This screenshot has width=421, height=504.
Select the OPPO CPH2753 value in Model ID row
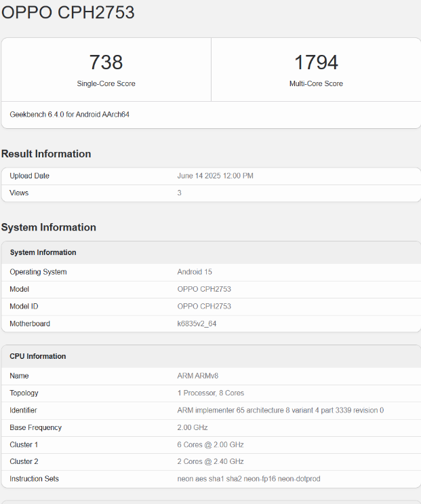point(204,307)
